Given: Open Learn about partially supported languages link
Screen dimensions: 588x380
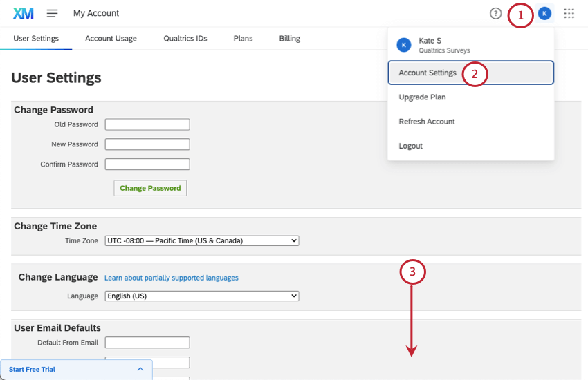Looking at the screenshot, I should (x=172, y=278).
